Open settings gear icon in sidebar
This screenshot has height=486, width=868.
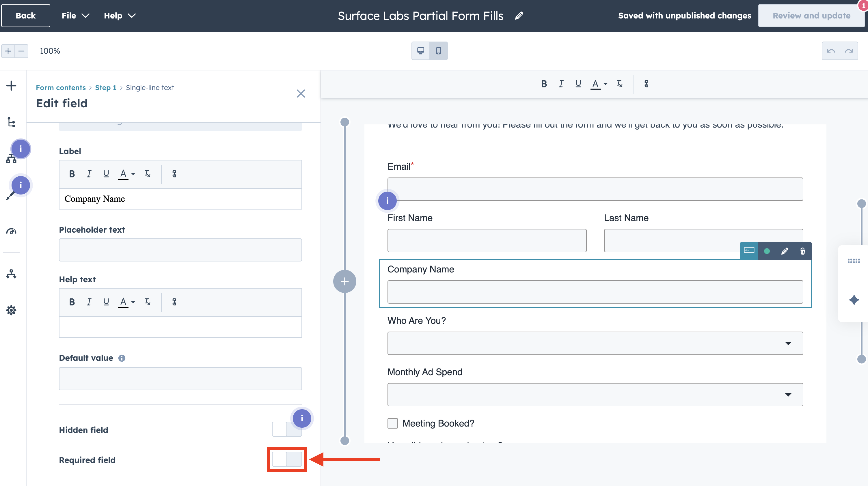click(11, 310)
